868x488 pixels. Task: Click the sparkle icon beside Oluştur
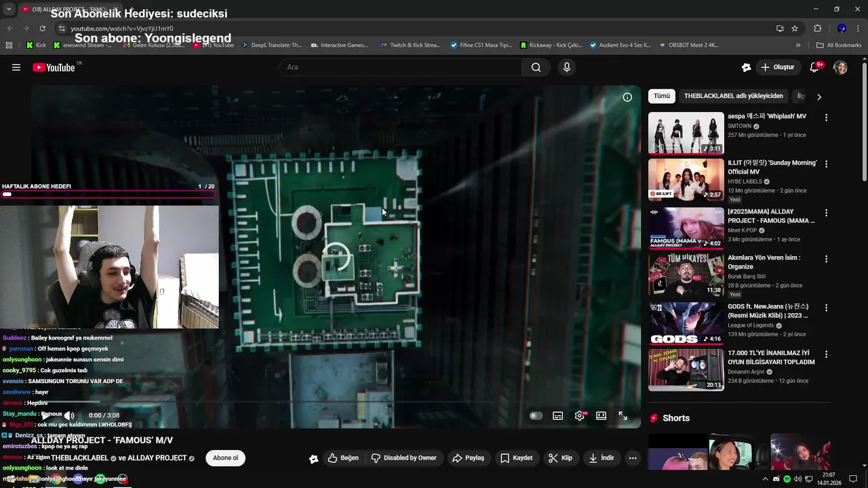[746, 67]
